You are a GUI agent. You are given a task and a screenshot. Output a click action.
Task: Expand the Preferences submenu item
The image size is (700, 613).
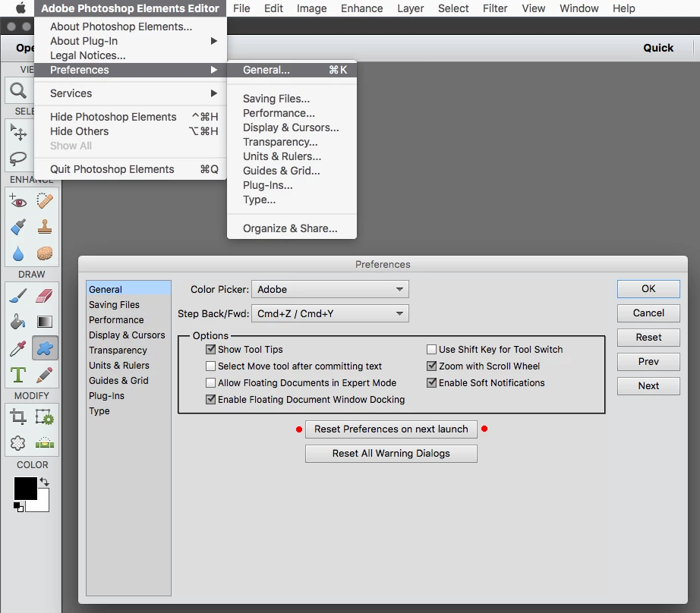pyautogui.click(x=131, y=70)
